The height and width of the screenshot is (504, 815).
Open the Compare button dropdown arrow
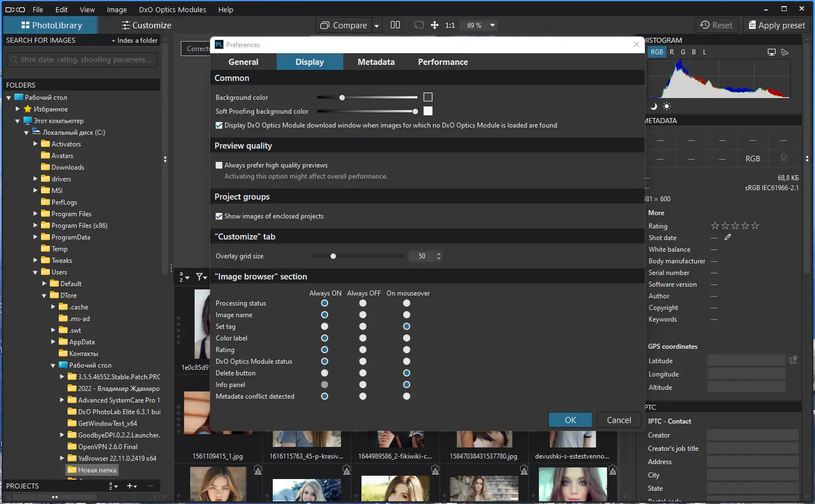(376, 26)
